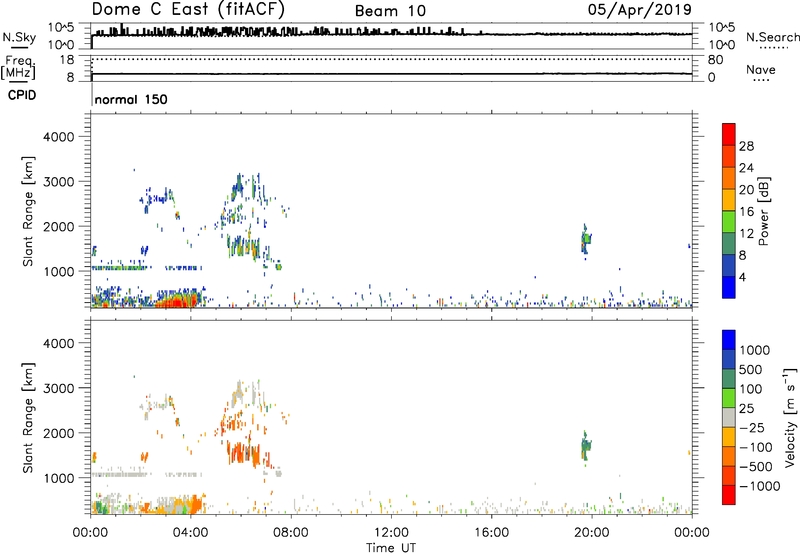The height and width of the screenshot is (554, 800).
Task: Click the "CPID" row label
Action: pyautogui.click(x=22, y=95)
